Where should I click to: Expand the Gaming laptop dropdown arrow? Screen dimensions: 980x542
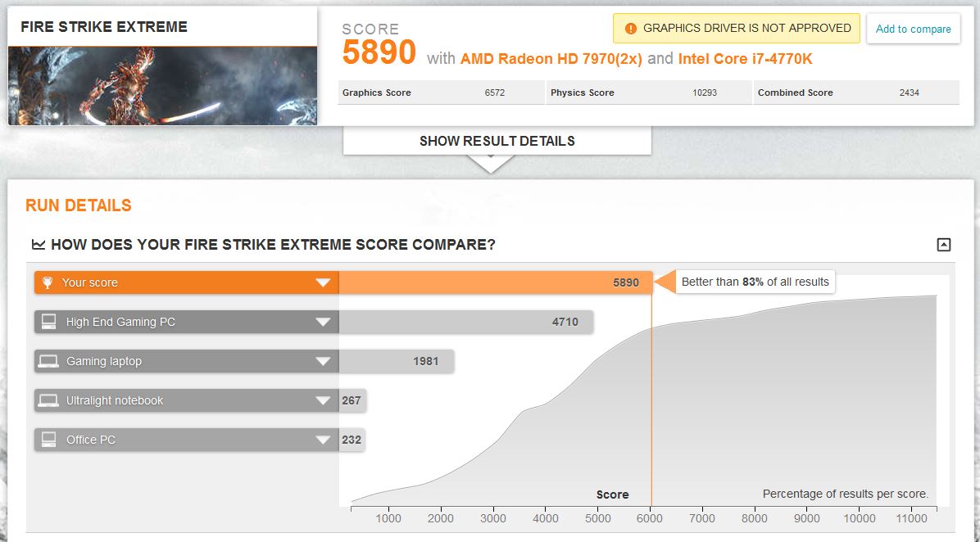(323, 362)
